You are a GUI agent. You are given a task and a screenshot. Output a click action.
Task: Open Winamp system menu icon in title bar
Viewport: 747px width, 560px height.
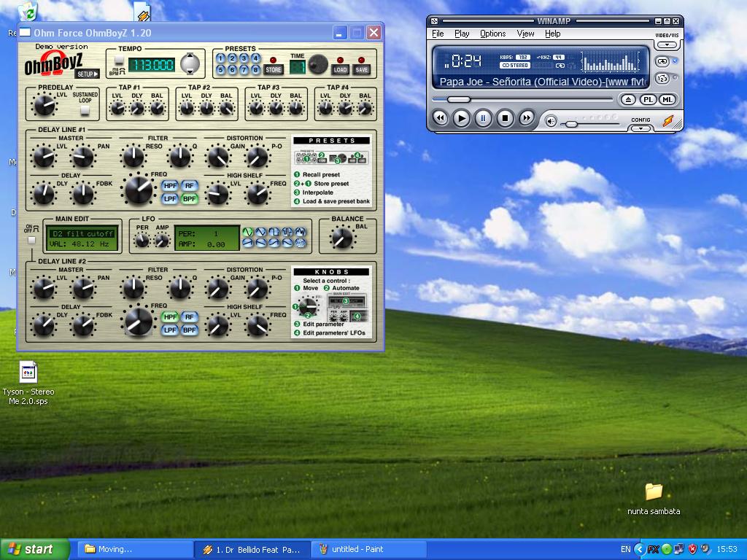point(434,21)
